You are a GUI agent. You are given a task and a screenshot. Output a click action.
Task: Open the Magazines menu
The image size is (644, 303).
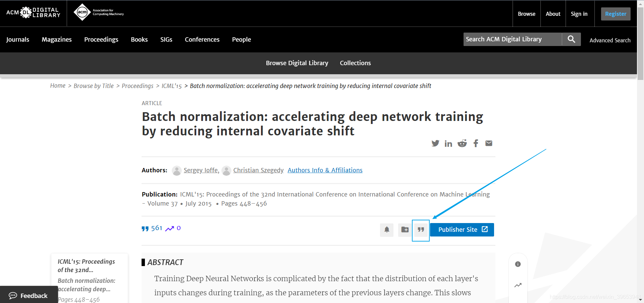coord(57,40)
